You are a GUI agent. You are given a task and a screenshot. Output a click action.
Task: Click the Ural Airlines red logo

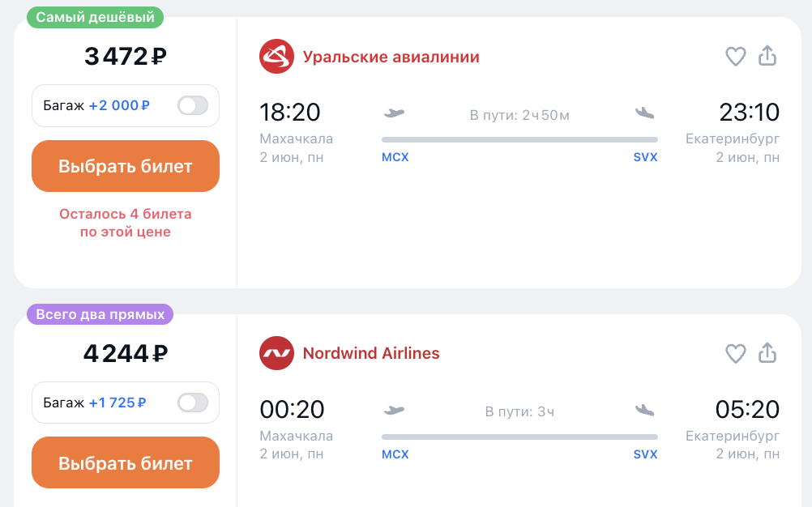tap(276, 57)
